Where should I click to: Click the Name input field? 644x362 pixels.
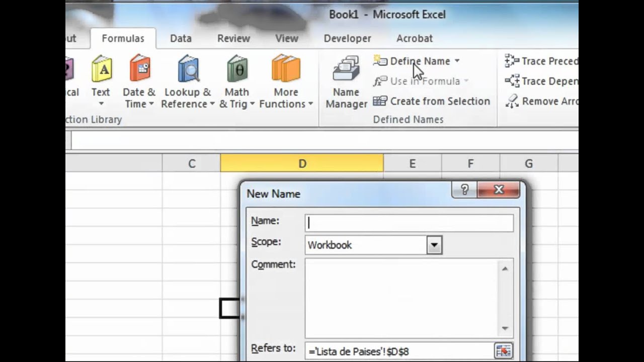409,223
